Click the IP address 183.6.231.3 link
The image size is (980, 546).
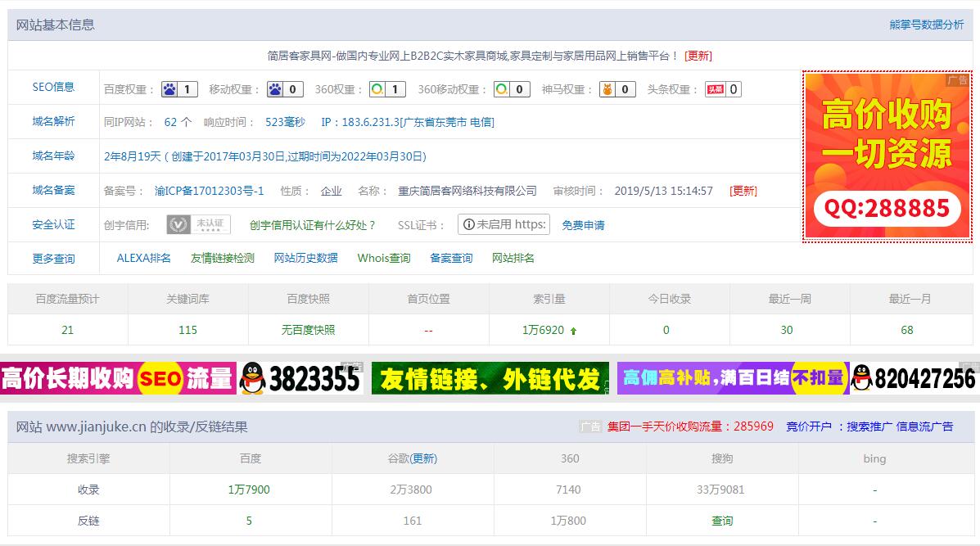[x=408, y=122]
